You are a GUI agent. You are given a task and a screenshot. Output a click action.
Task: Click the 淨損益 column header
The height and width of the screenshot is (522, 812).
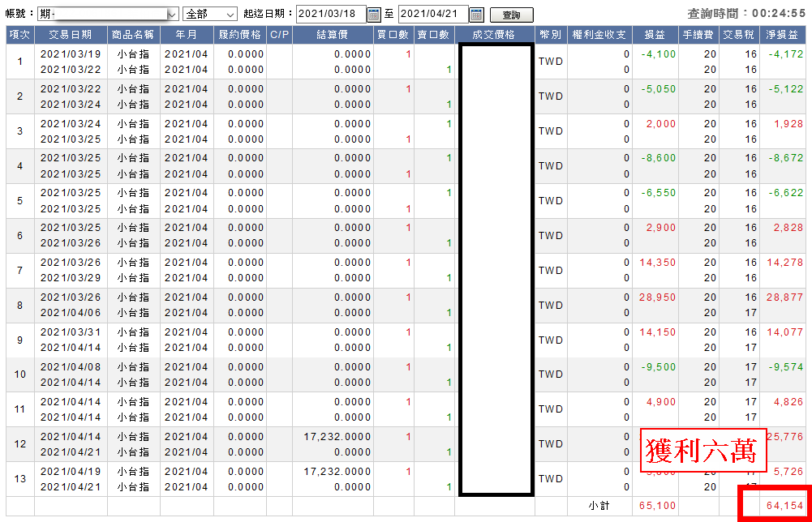click(782, 35)
